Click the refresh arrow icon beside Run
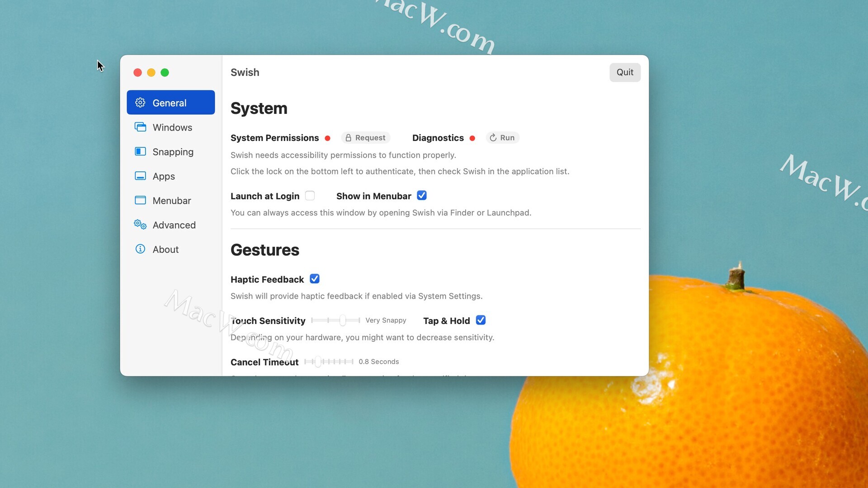868x488 pixels. 493,138
